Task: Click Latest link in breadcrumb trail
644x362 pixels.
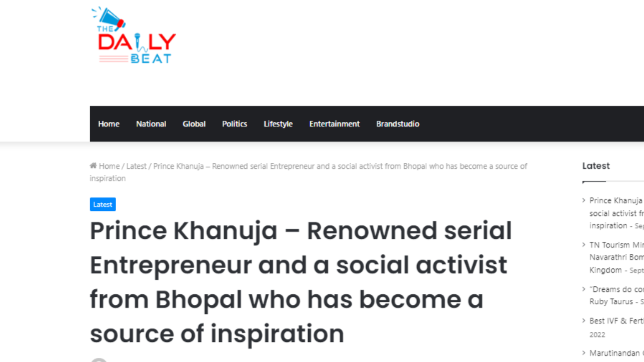Action: point(136,166)
